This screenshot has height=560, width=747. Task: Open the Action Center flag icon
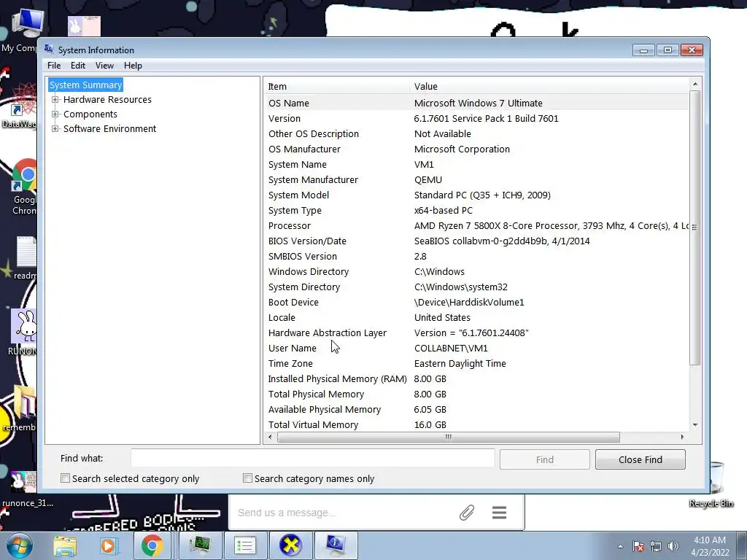[x=638, y=546]
